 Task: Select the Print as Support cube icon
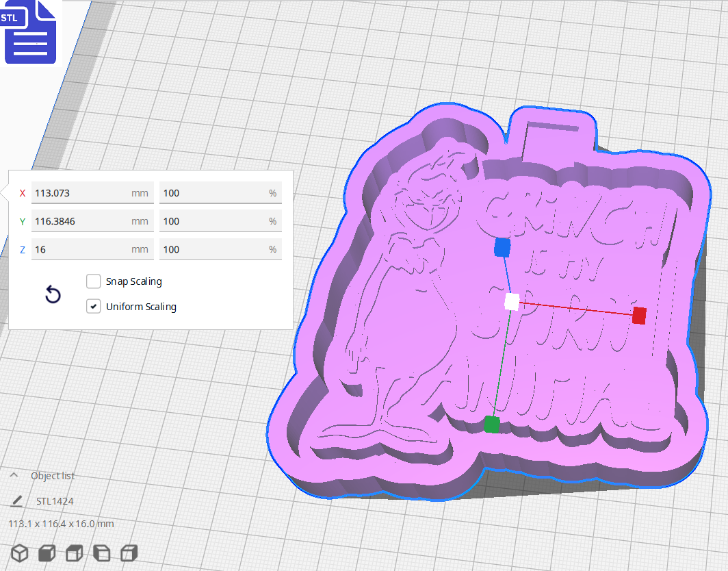[x=46, y=553]
